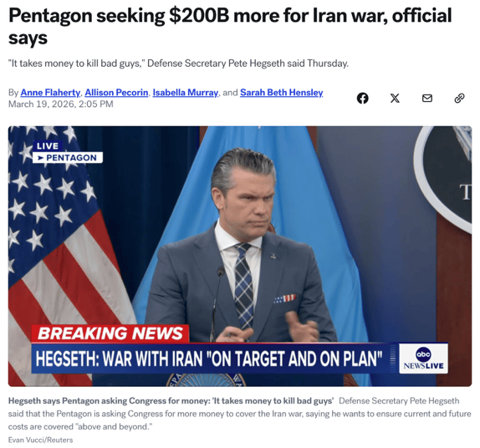The width and height of the screenshot is (480, 448).
Task: Select the PENTAGON location label
Action: [68, 158]
